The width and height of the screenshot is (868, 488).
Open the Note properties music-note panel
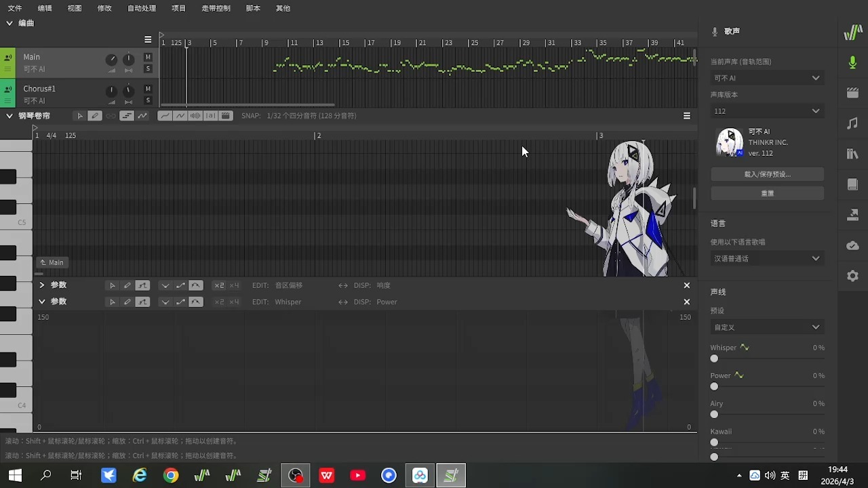[x=852, y=123]
